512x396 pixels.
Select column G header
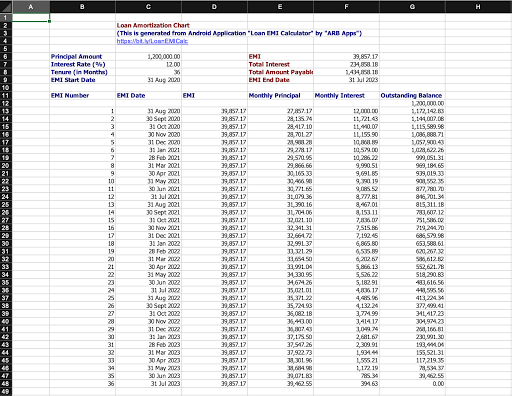pyautogui.click(x=412, y=7)
